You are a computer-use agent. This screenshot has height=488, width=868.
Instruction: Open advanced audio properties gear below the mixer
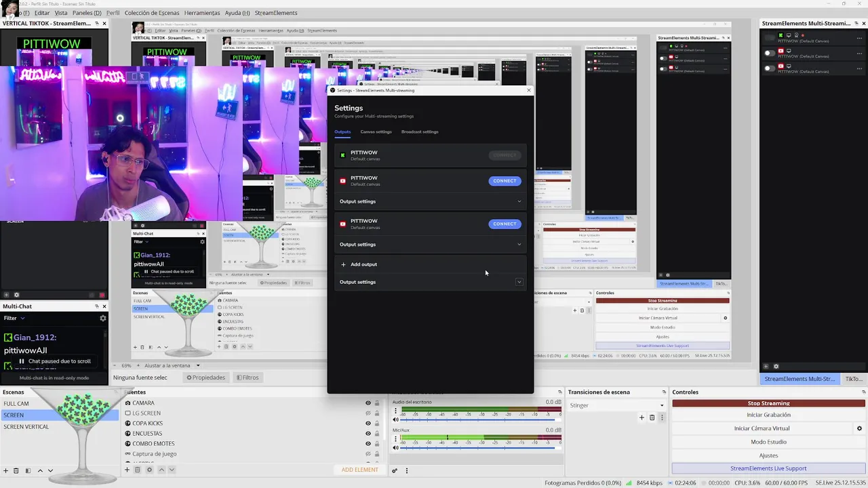pos(395,470)
